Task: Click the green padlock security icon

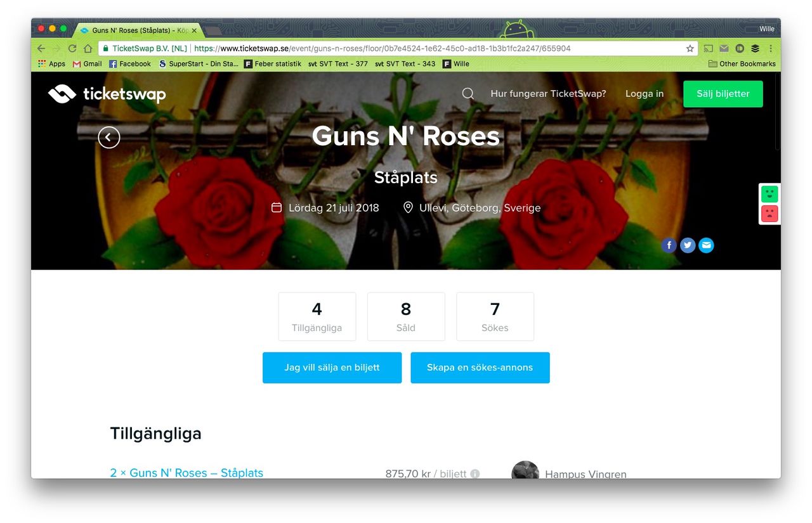Action: click(x=106, y=48)
